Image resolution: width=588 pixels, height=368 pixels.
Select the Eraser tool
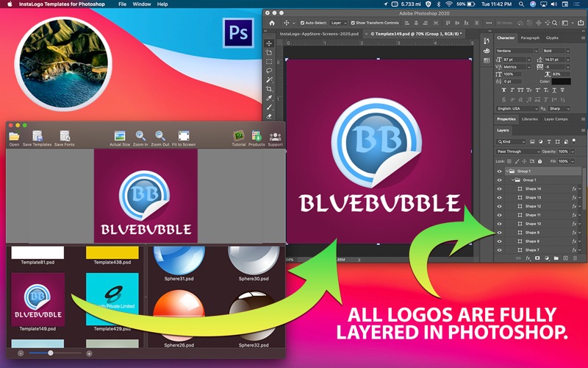point(269,116)
